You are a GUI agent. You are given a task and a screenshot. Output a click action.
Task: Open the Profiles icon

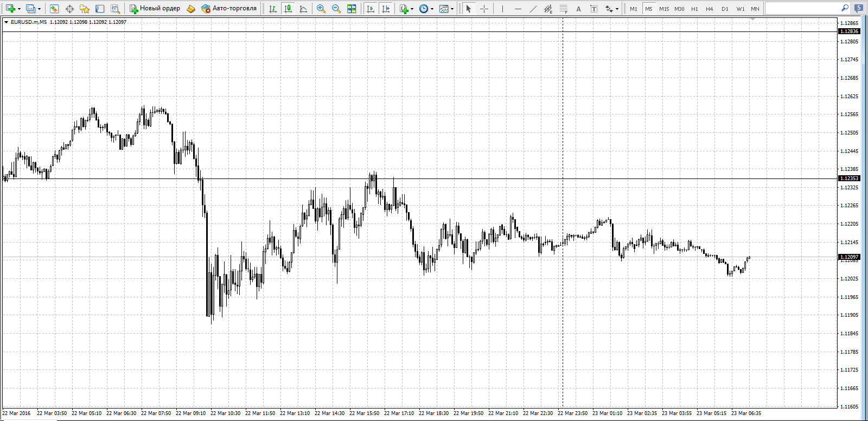(x=30, y=9)
